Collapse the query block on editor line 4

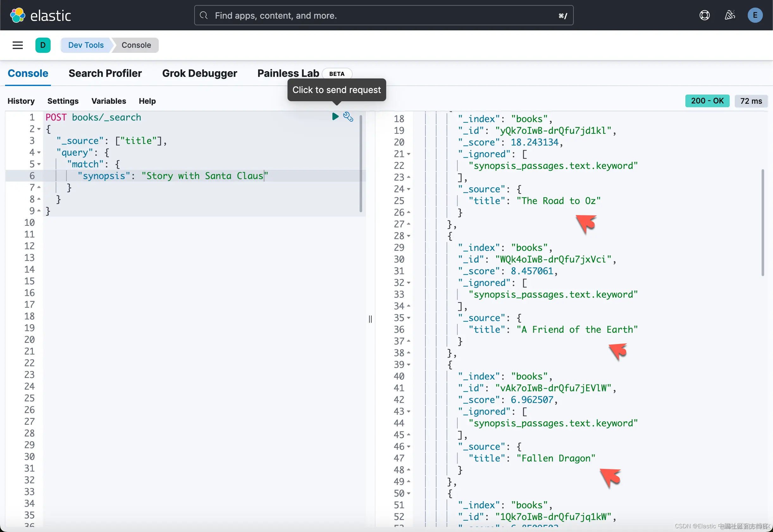[x=39, y=153]
